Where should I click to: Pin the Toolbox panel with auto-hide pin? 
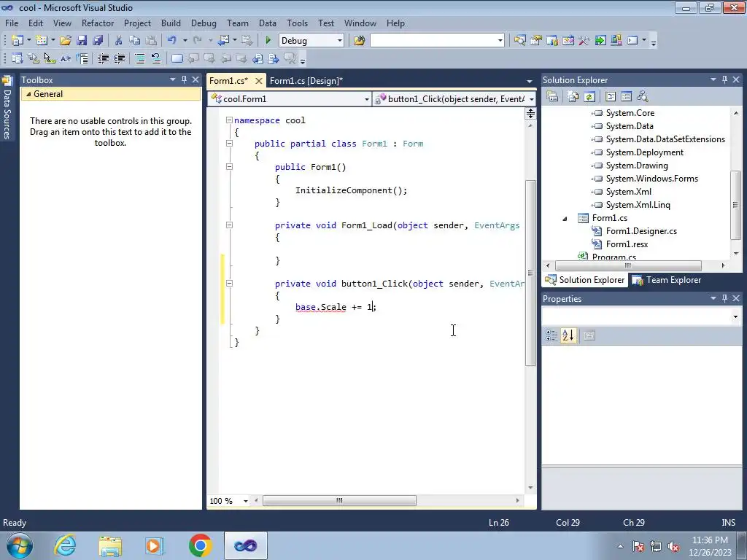[x=184, y=79]
